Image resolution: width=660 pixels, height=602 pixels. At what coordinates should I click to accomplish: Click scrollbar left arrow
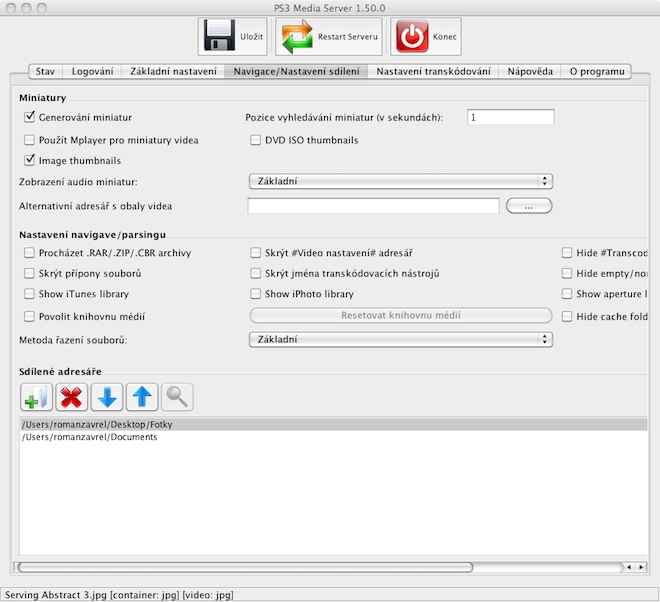tap(629, 567)
